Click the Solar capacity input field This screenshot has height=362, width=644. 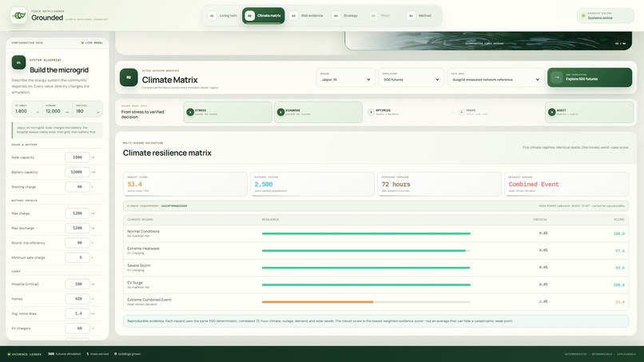click(x=78, y=157)
